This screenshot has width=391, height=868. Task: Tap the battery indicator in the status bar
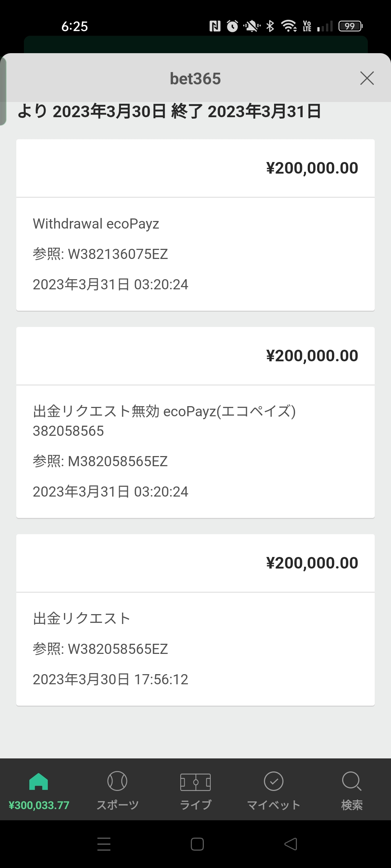350,26
